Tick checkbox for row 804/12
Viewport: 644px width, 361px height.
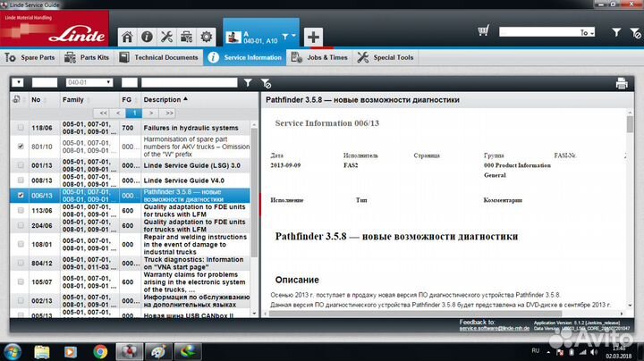[x=21, y=263]
